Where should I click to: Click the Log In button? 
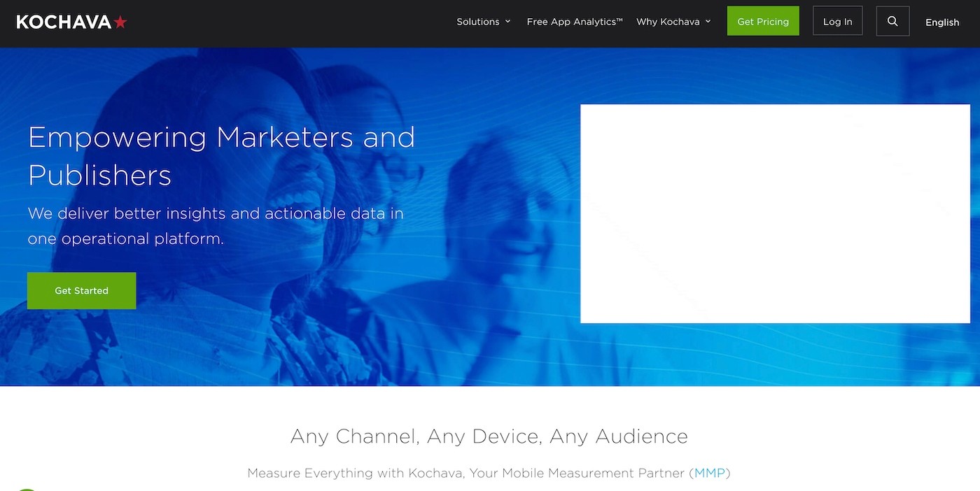[837, 21]
